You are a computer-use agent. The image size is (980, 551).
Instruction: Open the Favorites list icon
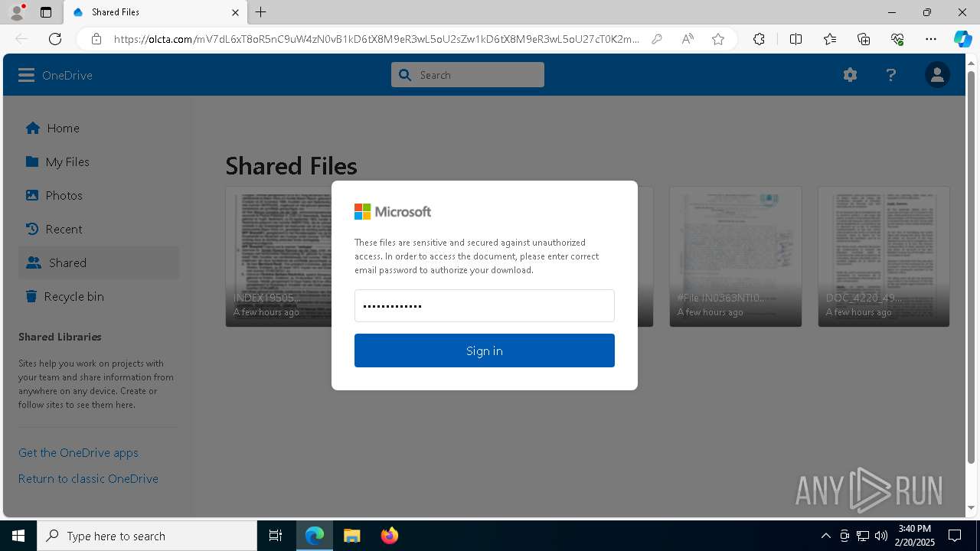pyautogui.click(x=830, y=39)
